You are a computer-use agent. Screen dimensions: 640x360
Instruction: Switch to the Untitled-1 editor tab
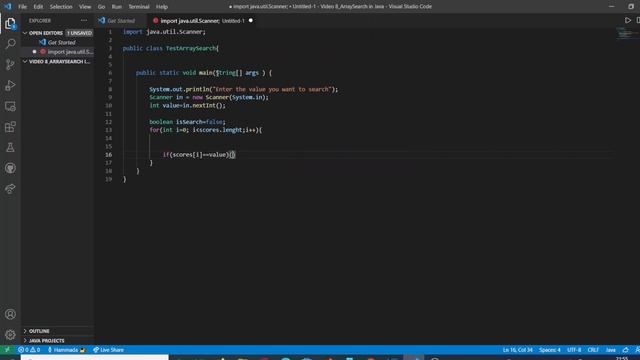[203, 21]
